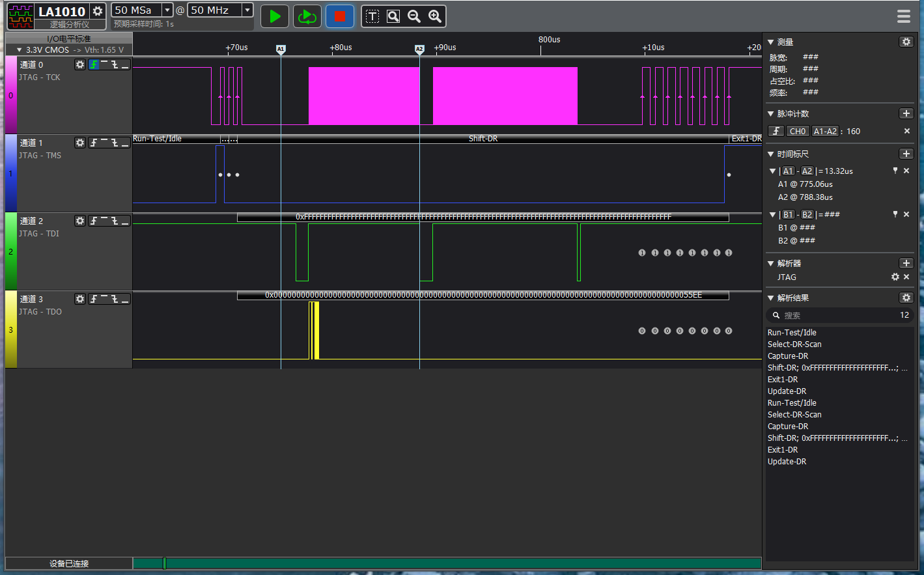Screen dimensions: 924x575
Task: Collapse the 测量 measurement section
Action: tap(771, 42)
